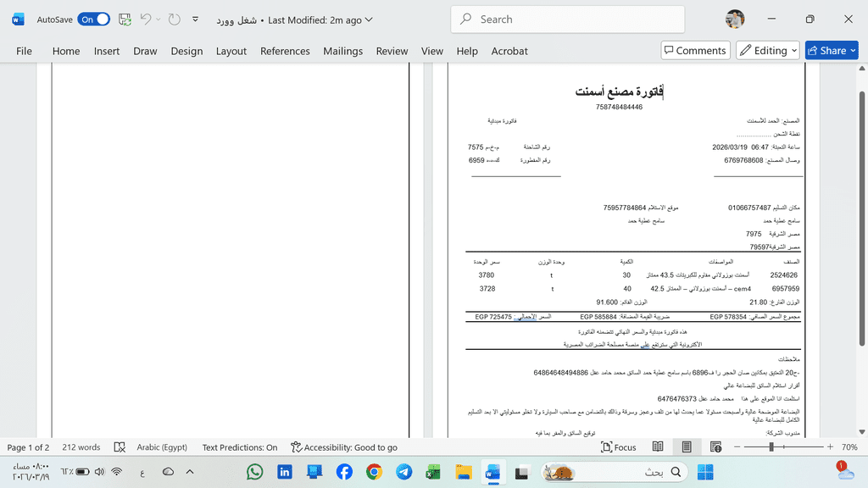Click the zoom in plus button
The height and width of the screenshot is (488, 868).
[830, 447]
